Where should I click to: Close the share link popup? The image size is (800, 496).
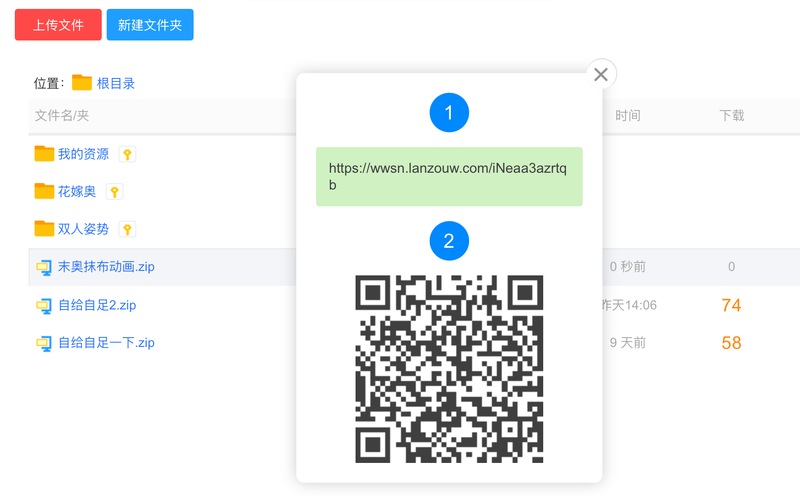click(x=601, y=75)
